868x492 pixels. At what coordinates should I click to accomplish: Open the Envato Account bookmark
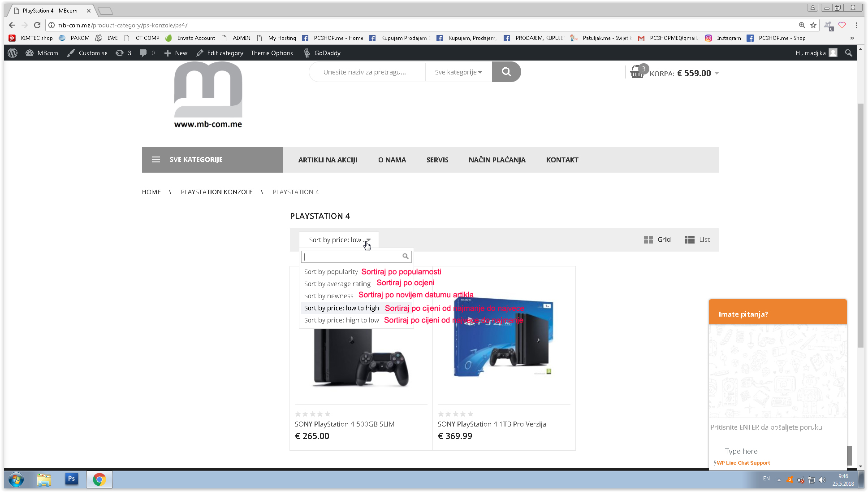coord(191,38)
